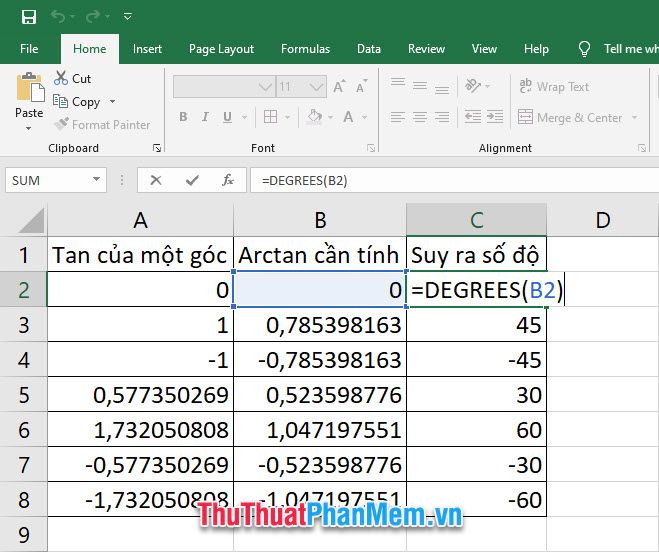Open the Font Color dropdown arrow

(364, 117)
